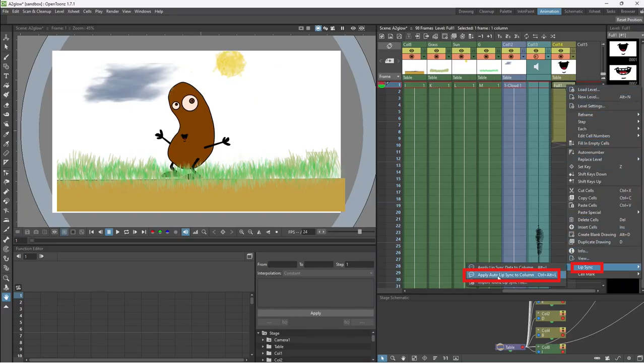This screenshot has width=644, height=364.
Task: Click the sound toggle in playback bar
Action: pos(185,232)
